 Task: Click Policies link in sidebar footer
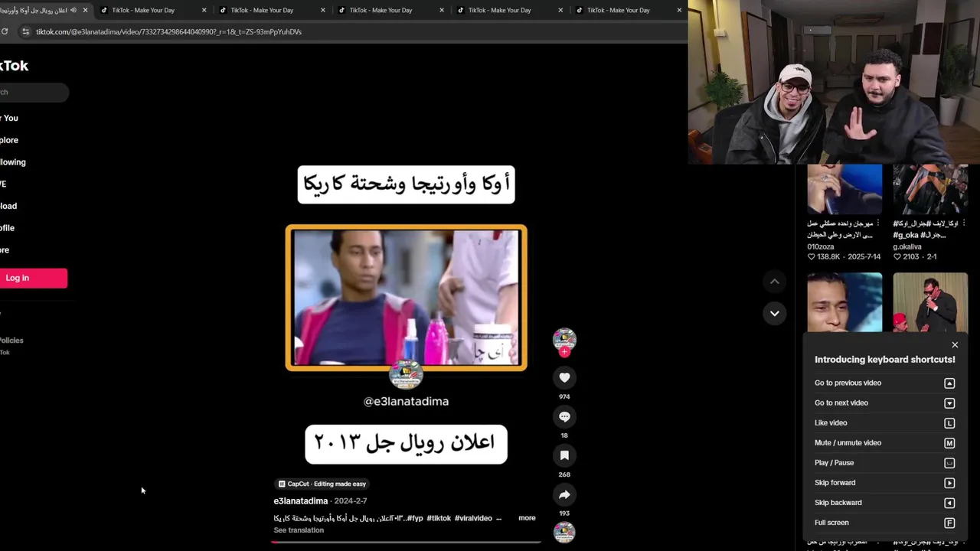point(11,341)
